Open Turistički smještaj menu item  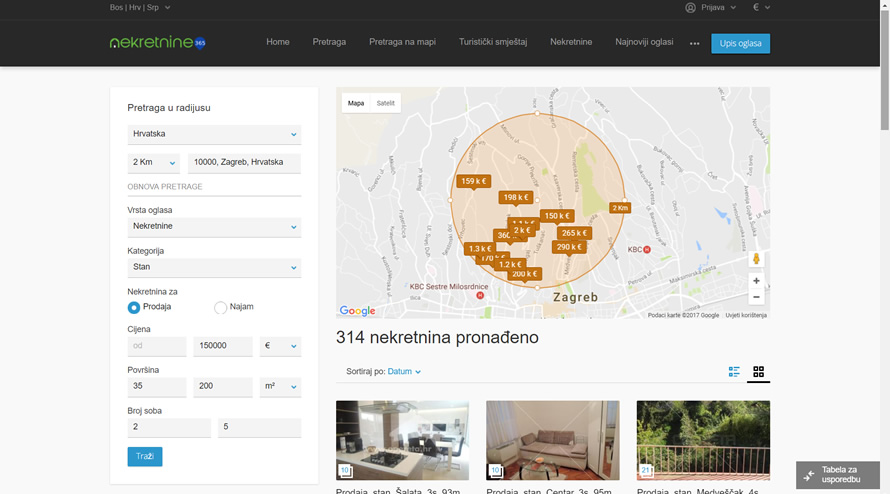click(492, 42)
